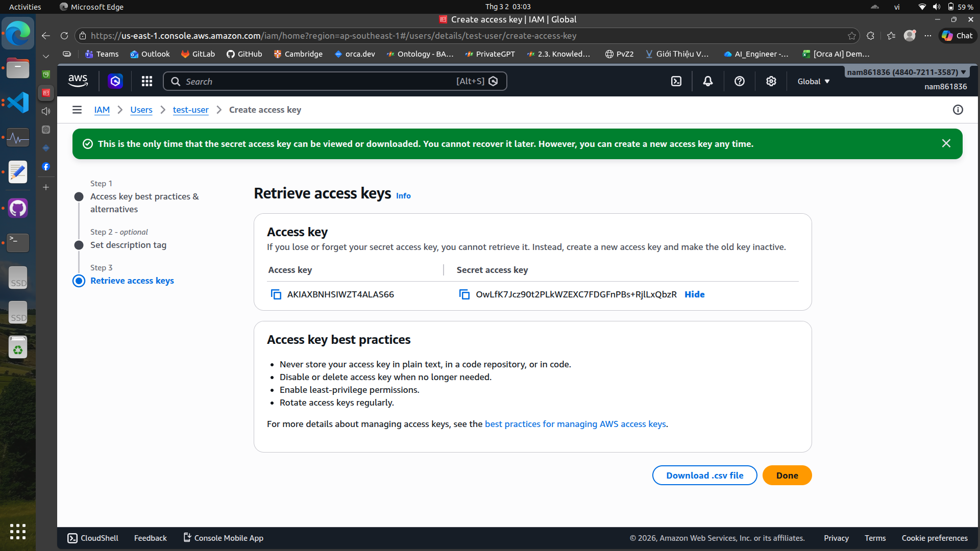Click in the AWS search field
This screenshot has width=980, height=551.
[316, 82]
